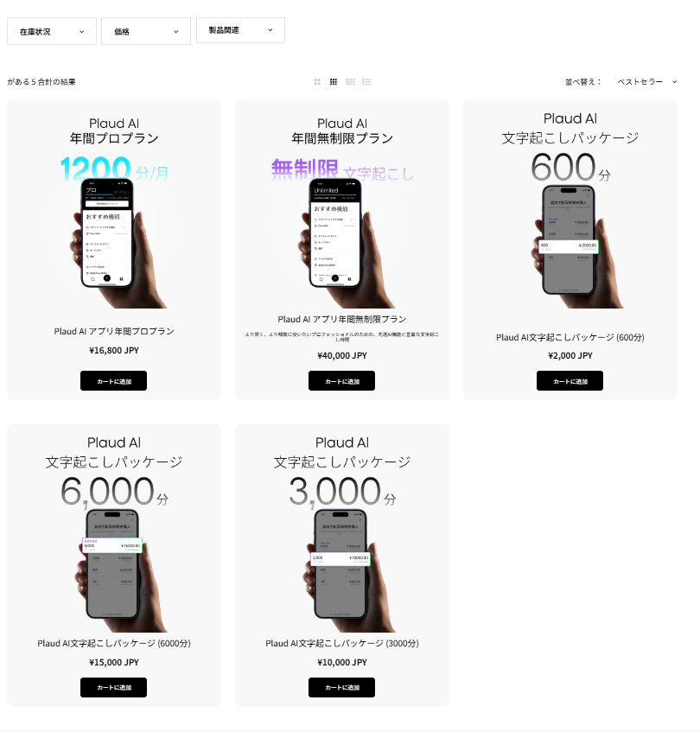Open the 製品関連 filter dropdown
700x732 pixels.
point(240,30)
